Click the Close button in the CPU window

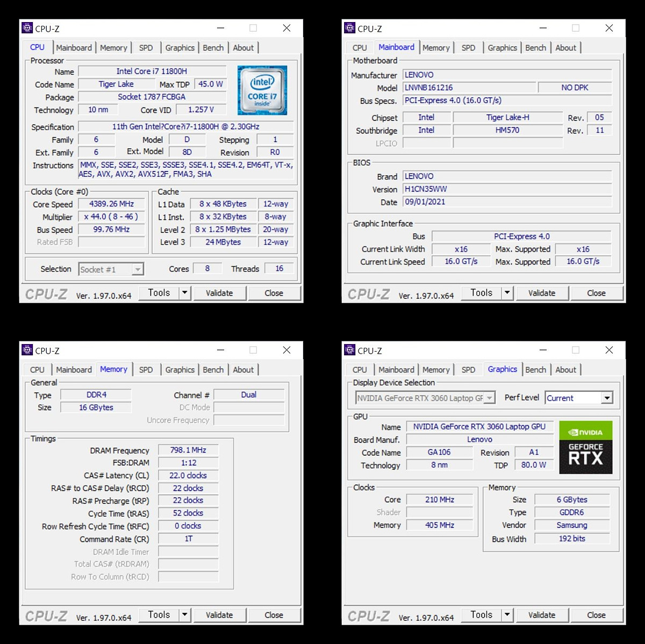click(x=274, y=293)
